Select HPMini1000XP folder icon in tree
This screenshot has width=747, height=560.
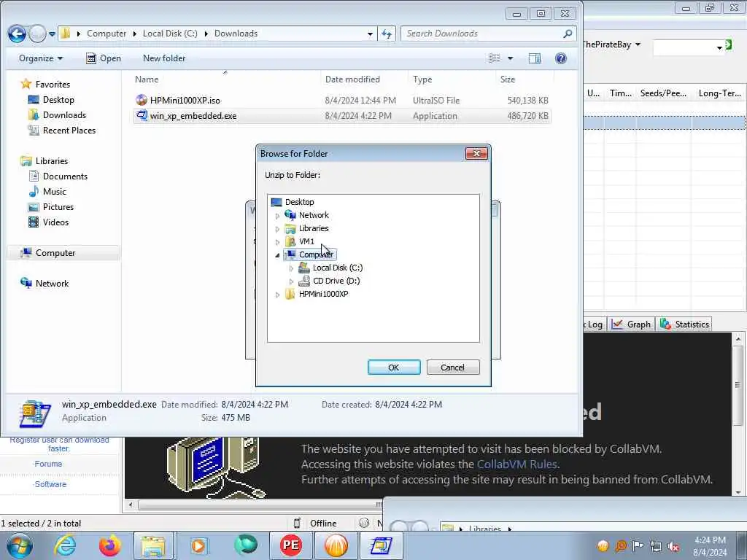(x=290, y=294)
